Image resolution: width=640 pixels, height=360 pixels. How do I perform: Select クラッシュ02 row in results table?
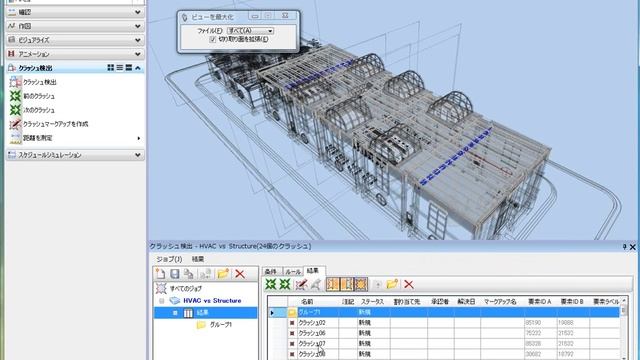445,322
